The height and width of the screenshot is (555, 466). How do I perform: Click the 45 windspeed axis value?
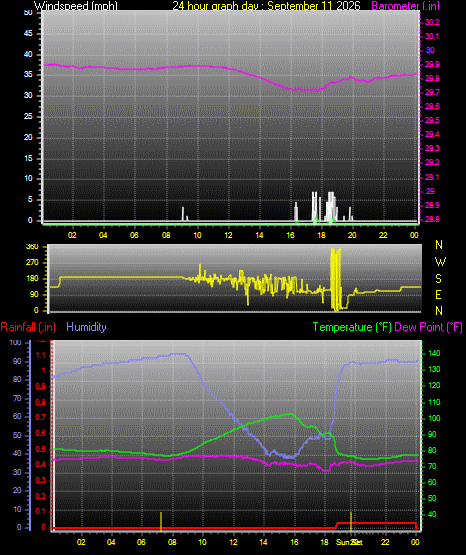(28, 34)
